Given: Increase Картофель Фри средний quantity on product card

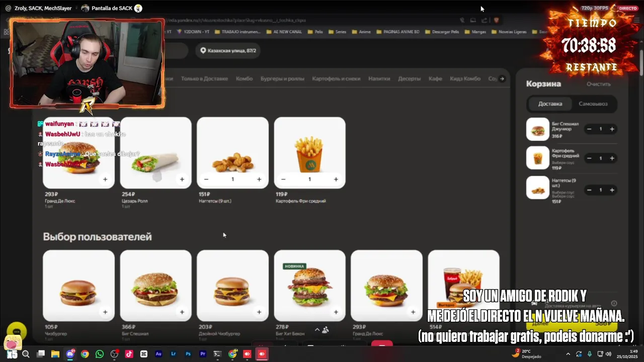Looking at the screenshot, I should pos(336,179).
